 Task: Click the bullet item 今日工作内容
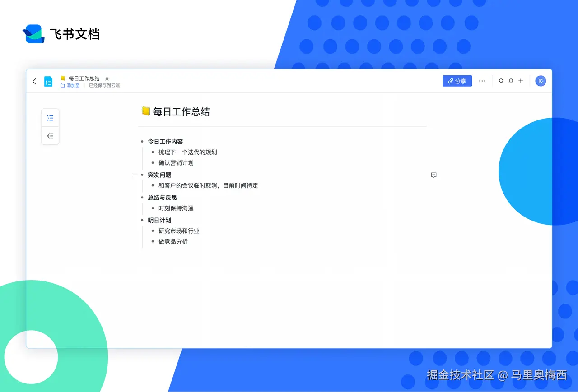[x=165, y=142]
